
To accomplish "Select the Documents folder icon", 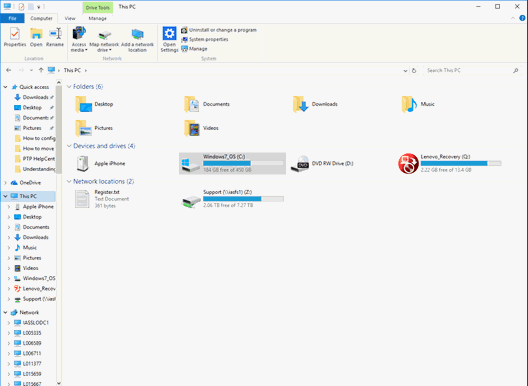I will 192,104.
